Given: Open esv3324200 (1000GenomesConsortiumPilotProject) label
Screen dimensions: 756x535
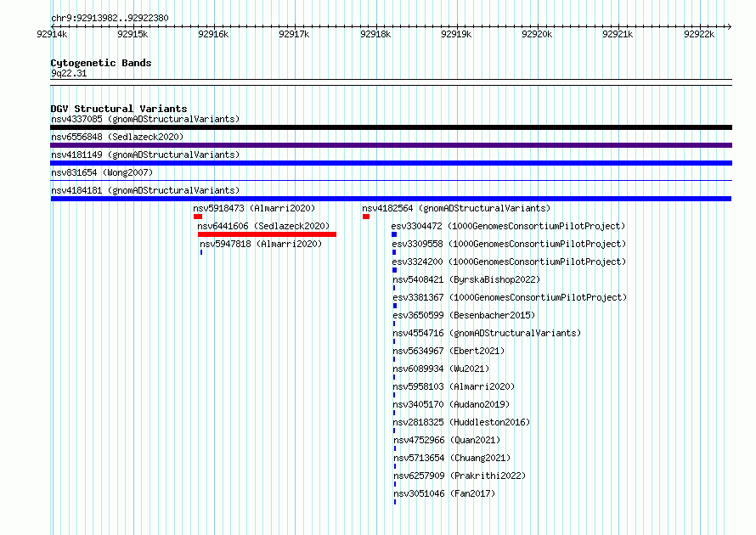Looking at the screenshot, I should (509, 262).
